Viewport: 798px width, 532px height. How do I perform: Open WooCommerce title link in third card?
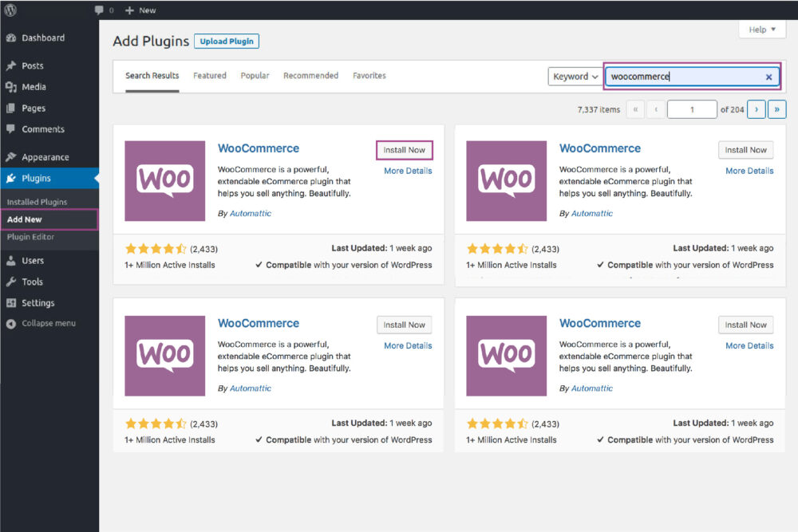(259, 324)
